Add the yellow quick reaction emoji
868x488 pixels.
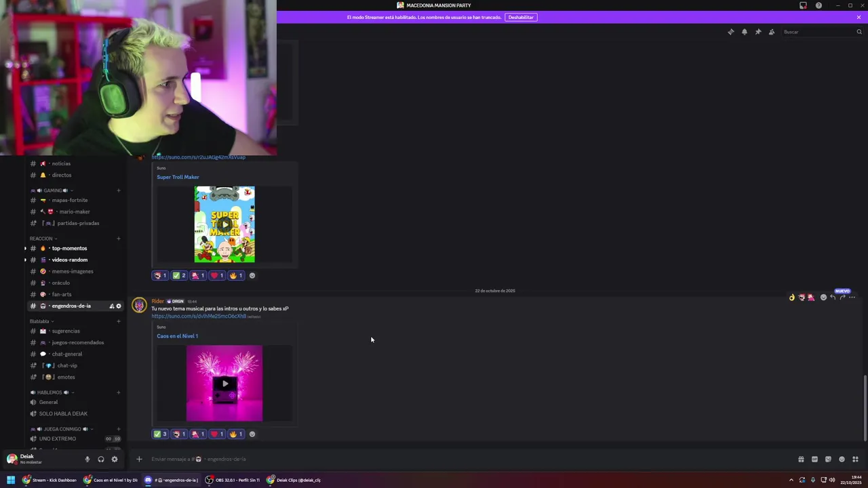click(x=791, y=297)
